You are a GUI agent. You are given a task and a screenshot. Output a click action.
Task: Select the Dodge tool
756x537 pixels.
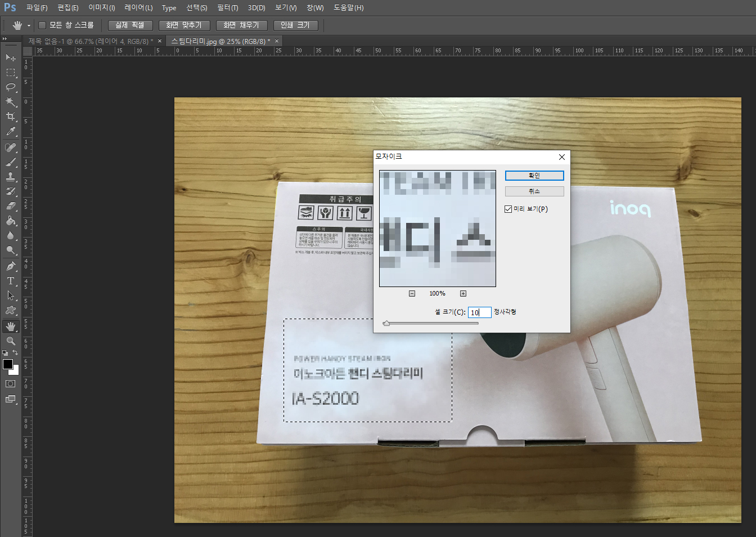tap(11, 250)
